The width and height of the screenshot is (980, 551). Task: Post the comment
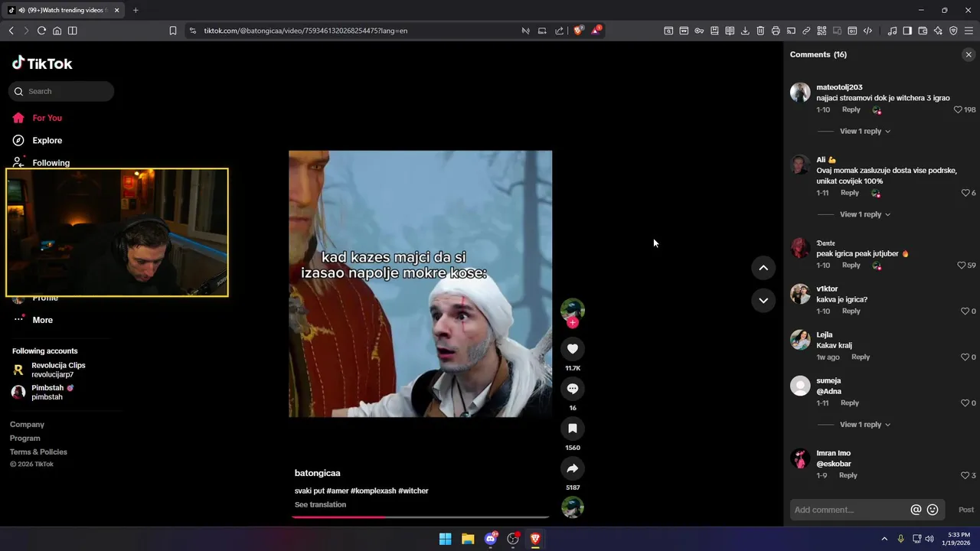click(966, 510)
